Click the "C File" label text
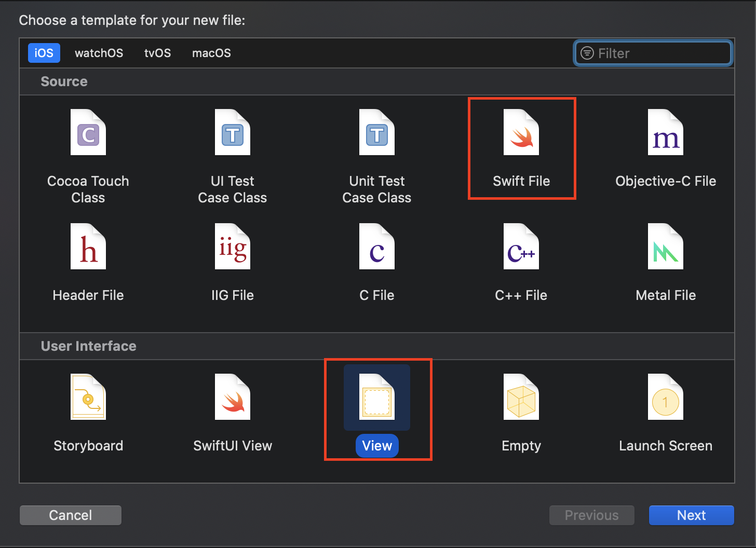Viewport: 756px width, 548px height. (377, 295)
